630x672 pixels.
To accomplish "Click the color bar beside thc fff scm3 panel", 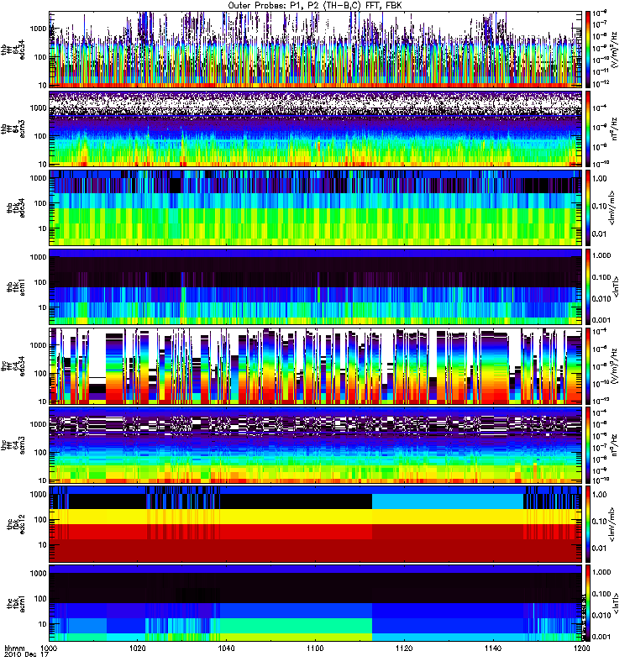I will 588,444.
